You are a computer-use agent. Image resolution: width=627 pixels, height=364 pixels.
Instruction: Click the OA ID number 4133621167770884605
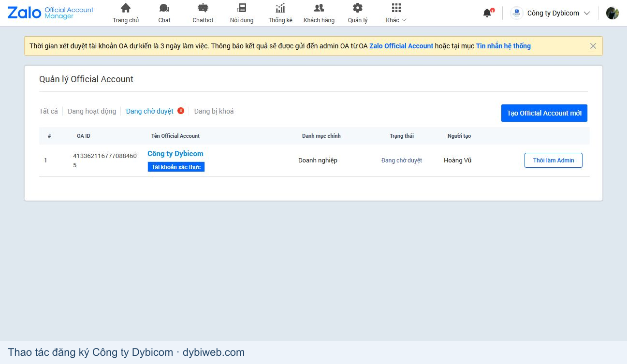(105, 160)
